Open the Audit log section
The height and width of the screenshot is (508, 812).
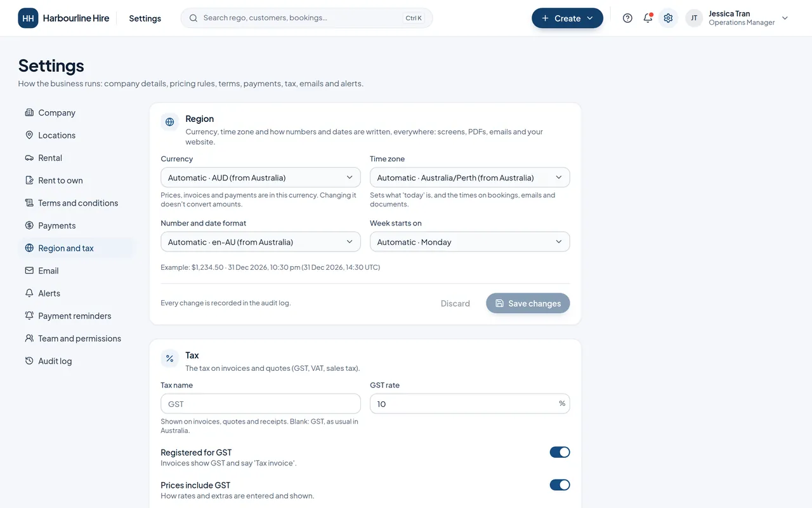click(77, 361)
